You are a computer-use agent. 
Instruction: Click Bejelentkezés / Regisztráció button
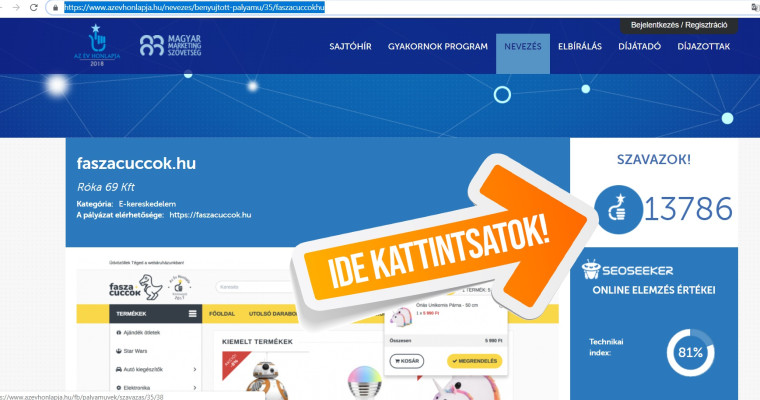pos(679,25)
